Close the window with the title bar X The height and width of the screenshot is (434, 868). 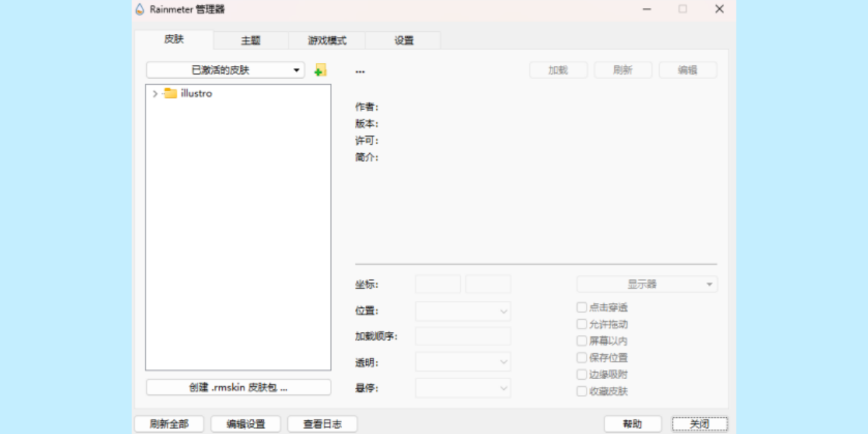coord(719,9)
